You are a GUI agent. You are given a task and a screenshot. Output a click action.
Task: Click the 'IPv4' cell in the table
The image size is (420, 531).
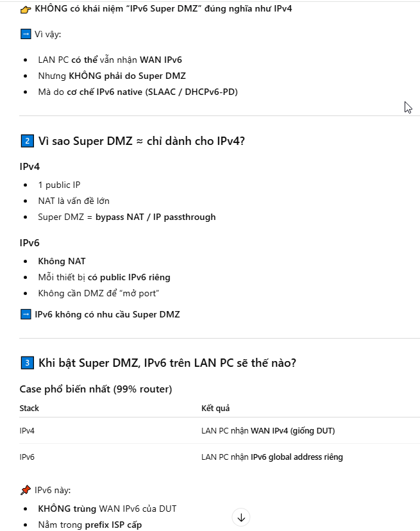(27, 431)
